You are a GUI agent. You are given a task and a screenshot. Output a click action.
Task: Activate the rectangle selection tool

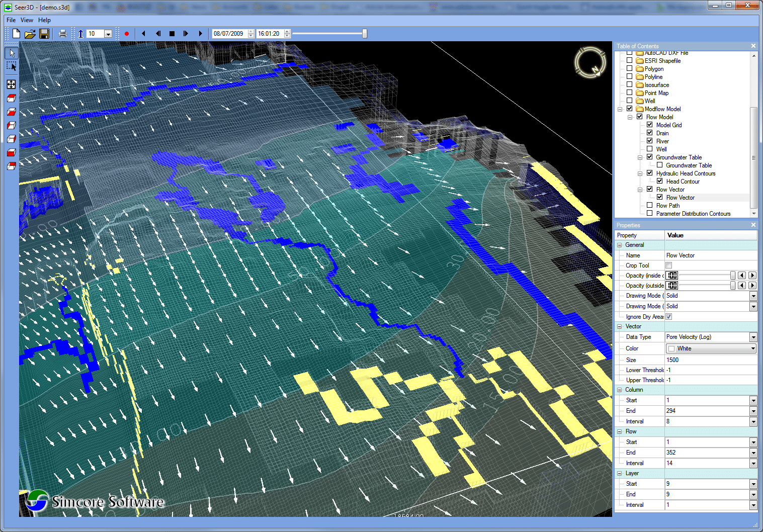(x=12, y=66)
